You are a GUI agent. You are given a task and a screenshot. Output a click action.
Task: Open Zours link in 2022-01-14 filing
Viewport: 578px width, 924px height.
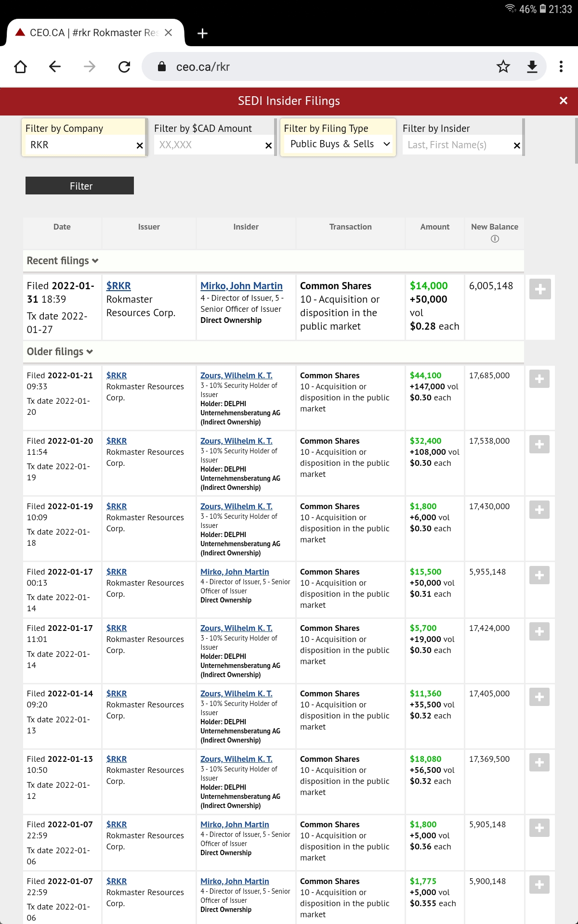(x=236, y=693)
